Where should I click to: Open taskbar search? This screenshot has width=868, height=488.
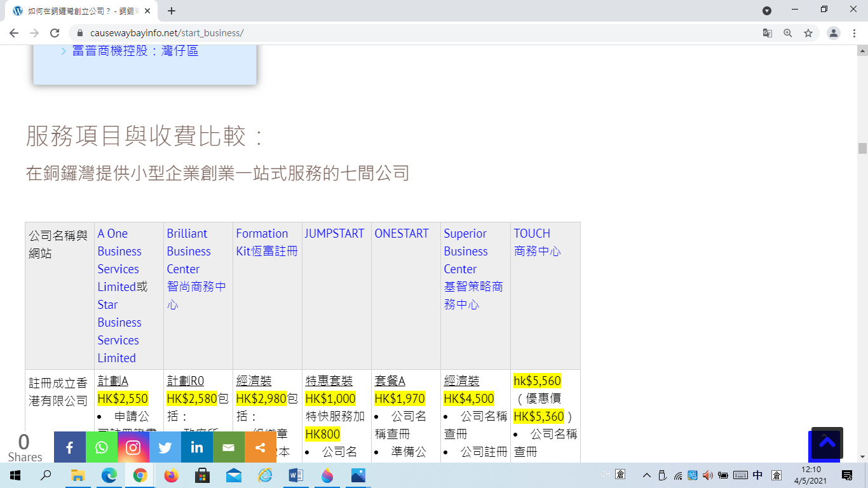pos(46,475)
